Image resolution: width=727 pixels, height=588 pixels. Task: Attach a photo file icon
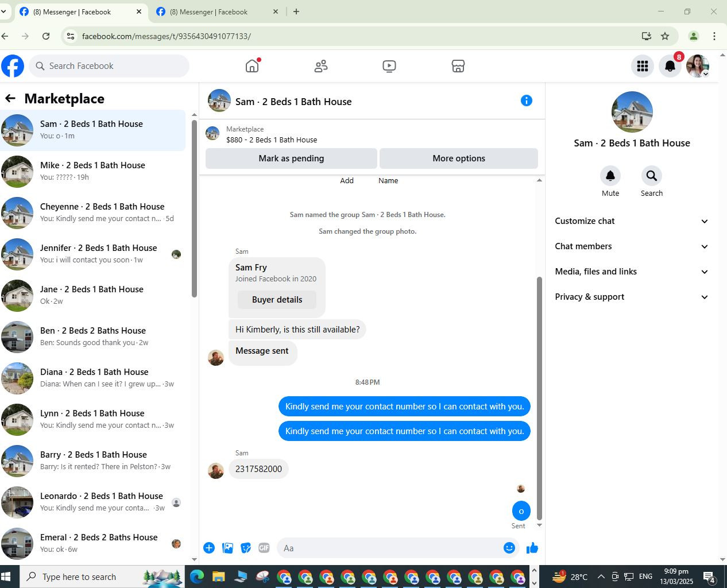point(227,548)
